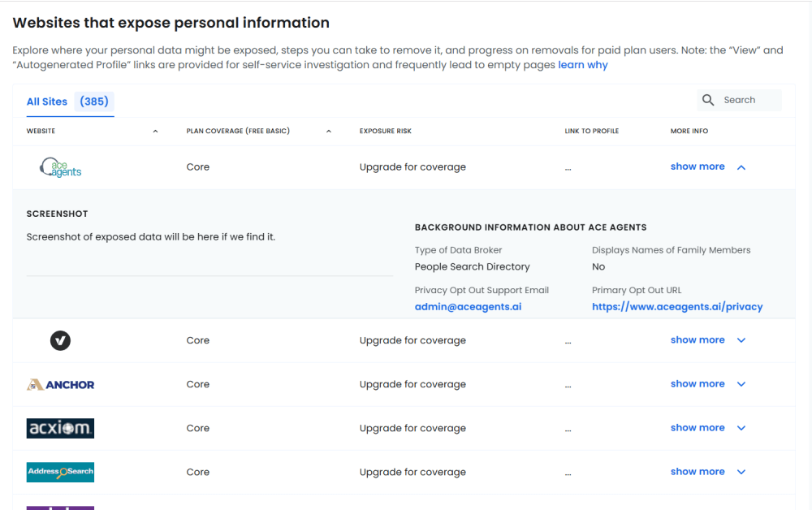This screenshot has width=812, height=510.
Task: Expand the Acxiom row chevron
Action: (x=741, y=428)
